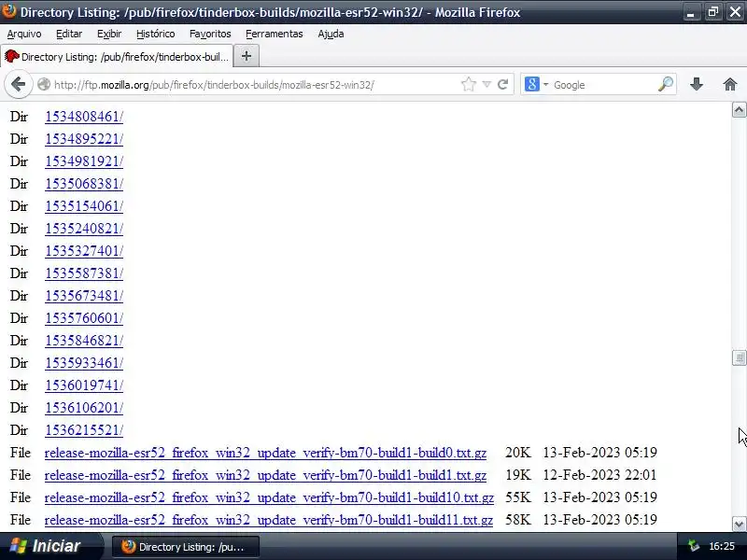
Task: Open directory 1535846821/
Action: pos(84,341)
